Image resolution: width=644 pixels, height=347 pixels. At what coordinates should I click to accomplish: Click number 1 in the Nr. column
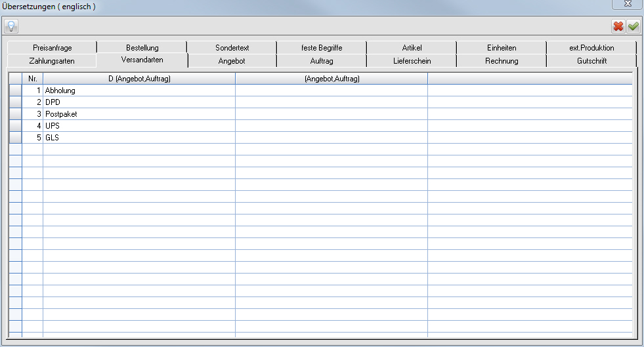tap(32, 91)
